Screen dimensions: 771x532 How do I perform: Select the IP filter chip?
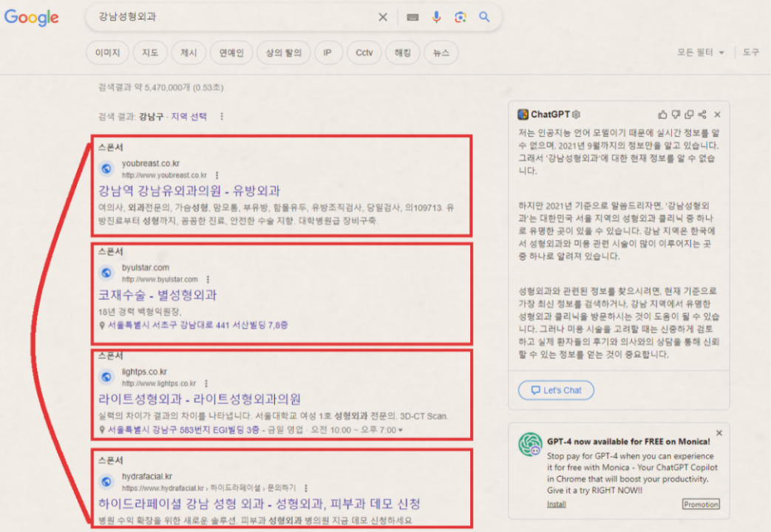[x=327, y=52]
